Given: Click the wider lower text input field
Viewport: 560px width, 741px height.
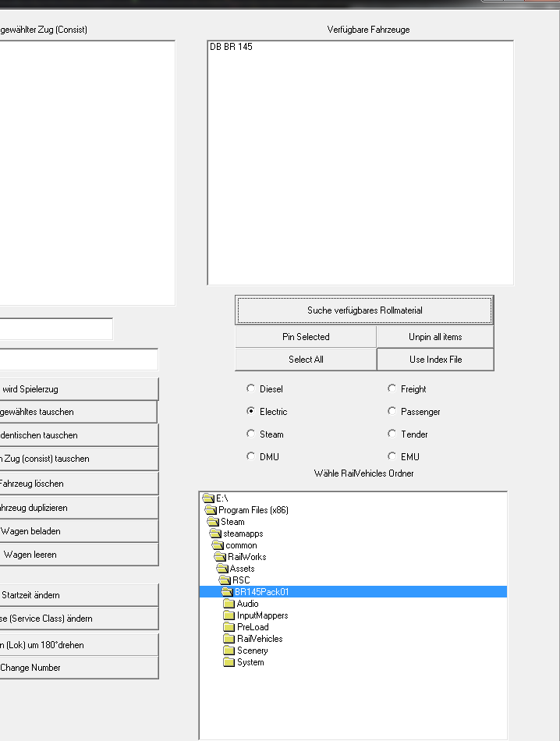Looking at the screenshot, I should point(79,360).
